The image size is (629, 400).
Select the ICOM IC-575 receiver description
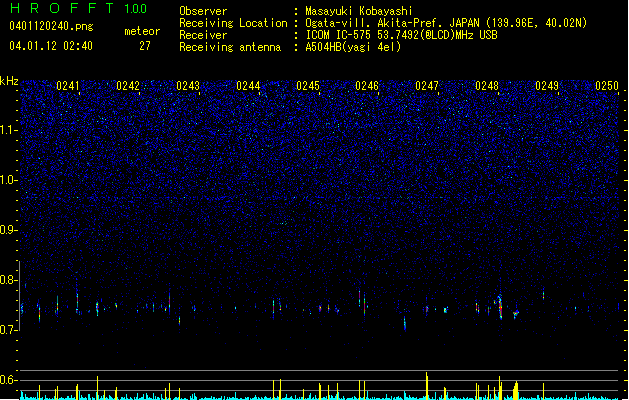pos(401,35)
